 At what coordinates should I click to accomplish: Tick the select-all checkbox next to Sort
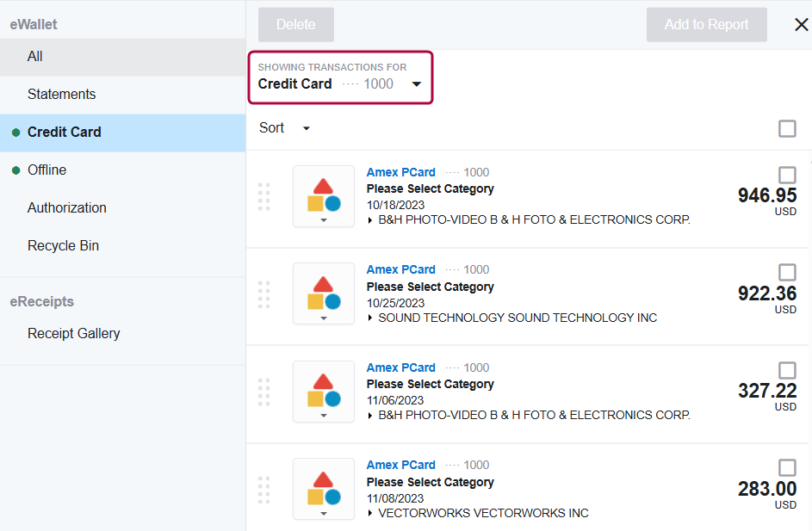click(x=787, y=128)
